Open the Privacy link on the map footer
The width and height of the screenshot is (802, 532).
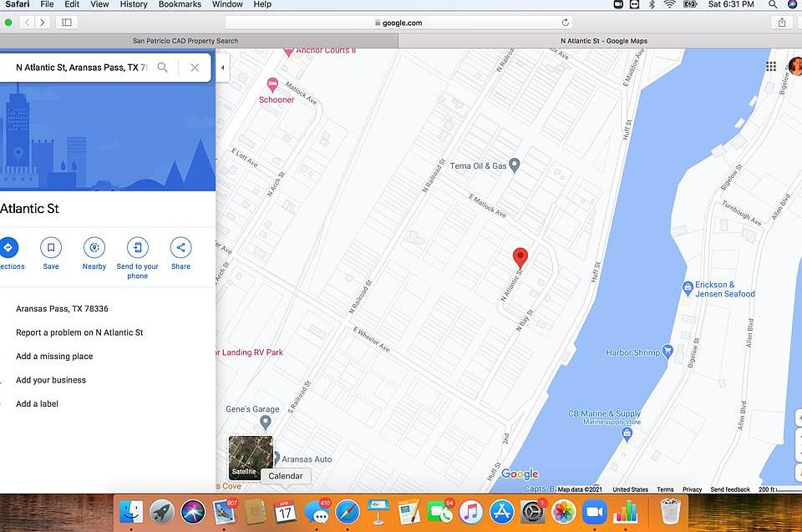[x=692, y=489]
